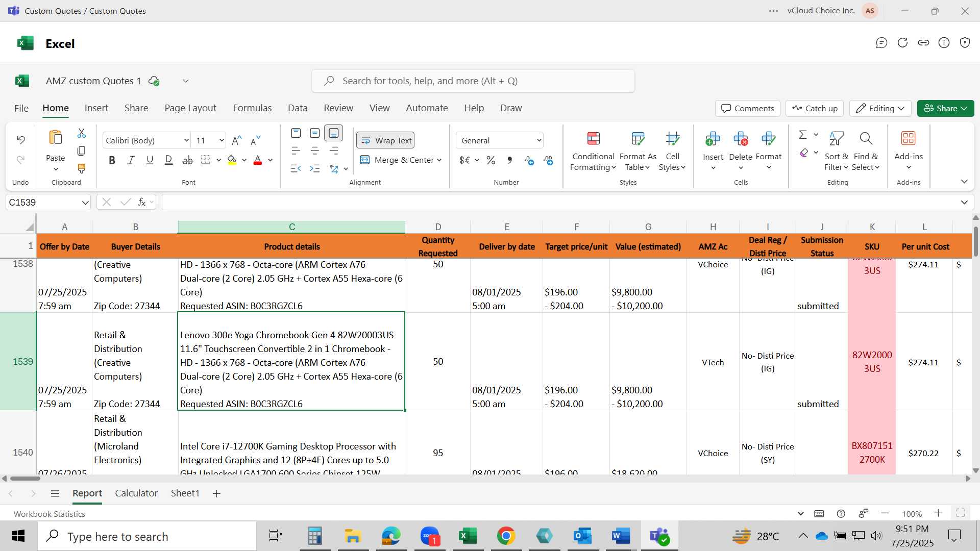Toggle Underline formatting
The width and height of the screenshot is (980, 551).
click(150, 160)
